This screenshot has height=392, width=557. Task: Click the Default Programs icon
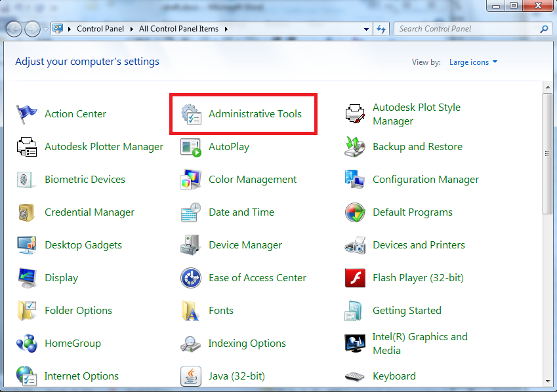(x=355, y=212)
